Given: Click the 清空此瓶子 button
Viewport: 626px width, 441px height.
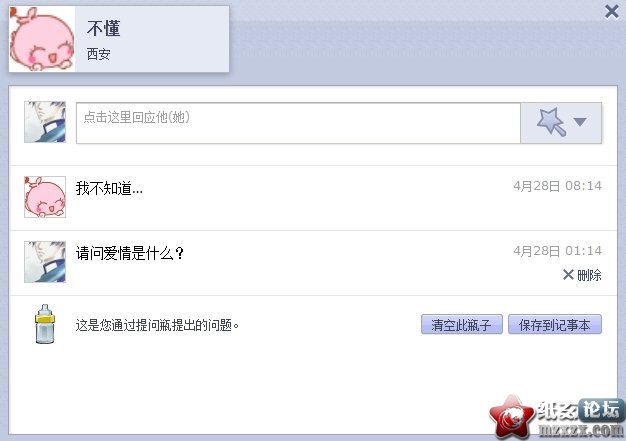Looking at the screenshot, I should [x=462, y=324].
